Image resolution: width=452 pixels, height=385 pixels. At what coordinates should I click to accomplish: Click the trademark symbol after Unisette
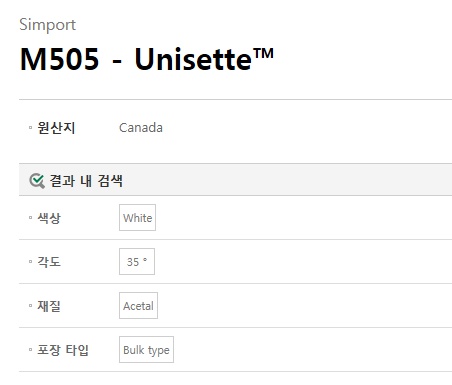click(x=263, y=53)
